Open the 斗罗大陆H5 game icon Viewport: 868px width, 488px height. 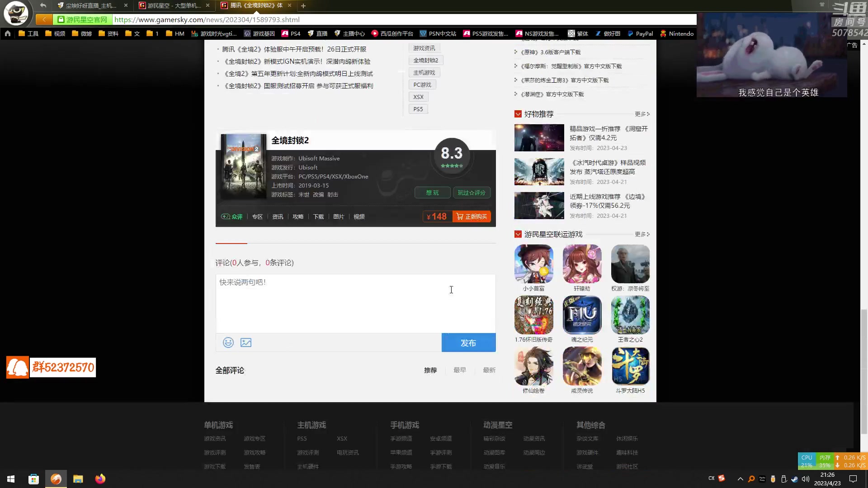(630, 366)
